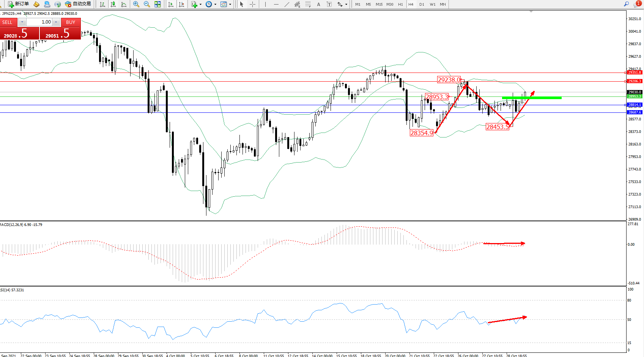Switch to the D1 timeframe

422,4
